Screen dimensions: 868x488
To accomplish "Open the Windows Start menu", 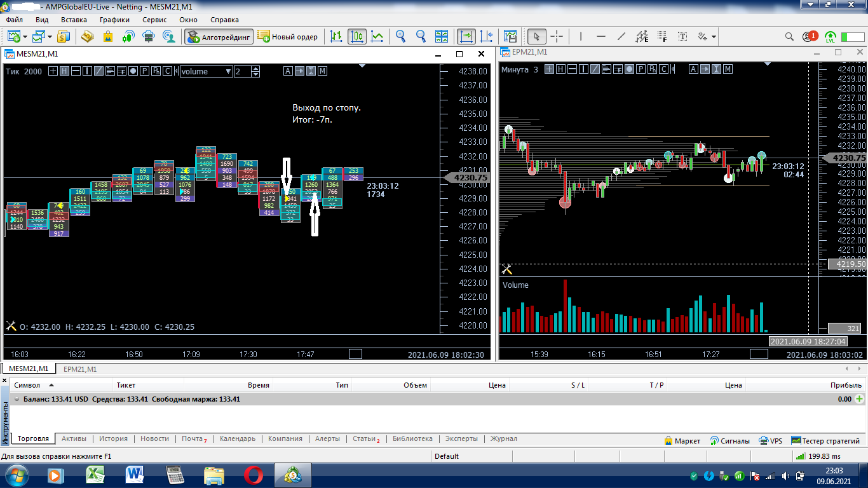I will 17,475.
